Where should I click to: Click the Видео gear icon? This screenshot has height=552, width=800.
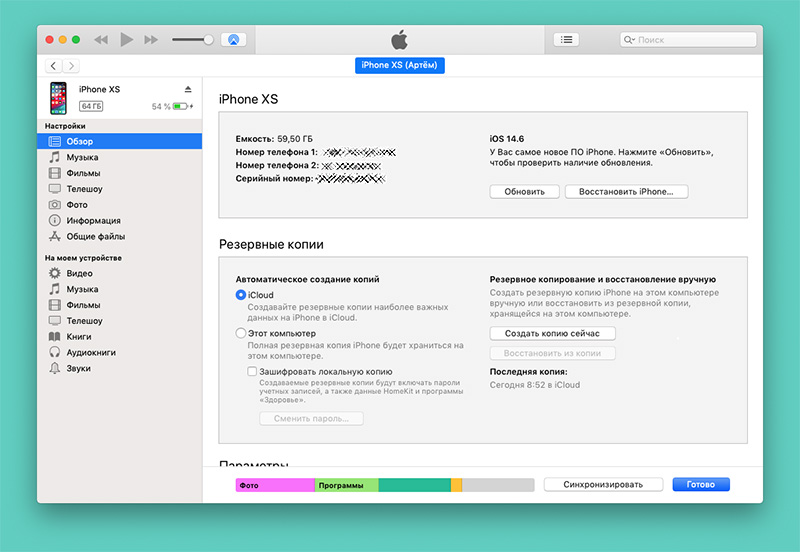55,273
